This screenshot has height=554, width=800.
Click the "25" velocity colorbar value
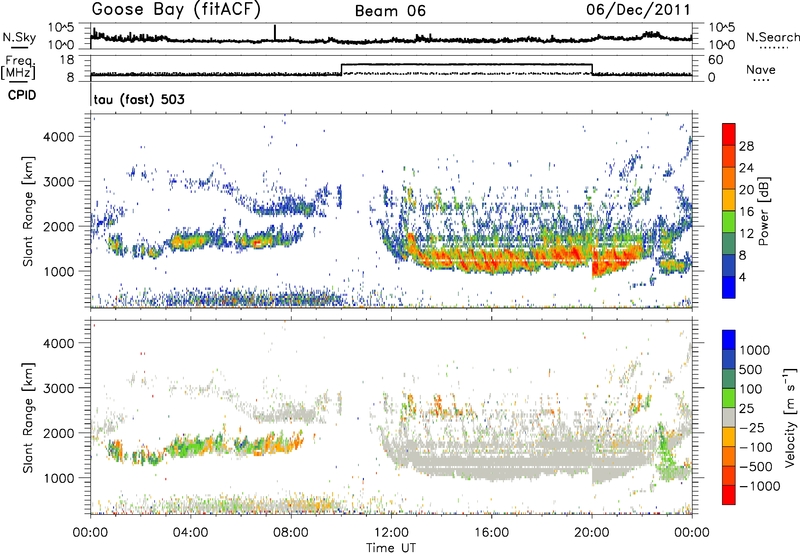(x=746, y=408)
